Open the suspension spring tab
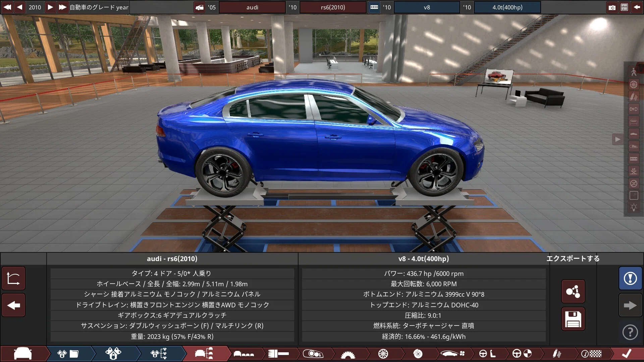Image resolution: width=644 pixels, height=362 pixels. coord(557,354)
